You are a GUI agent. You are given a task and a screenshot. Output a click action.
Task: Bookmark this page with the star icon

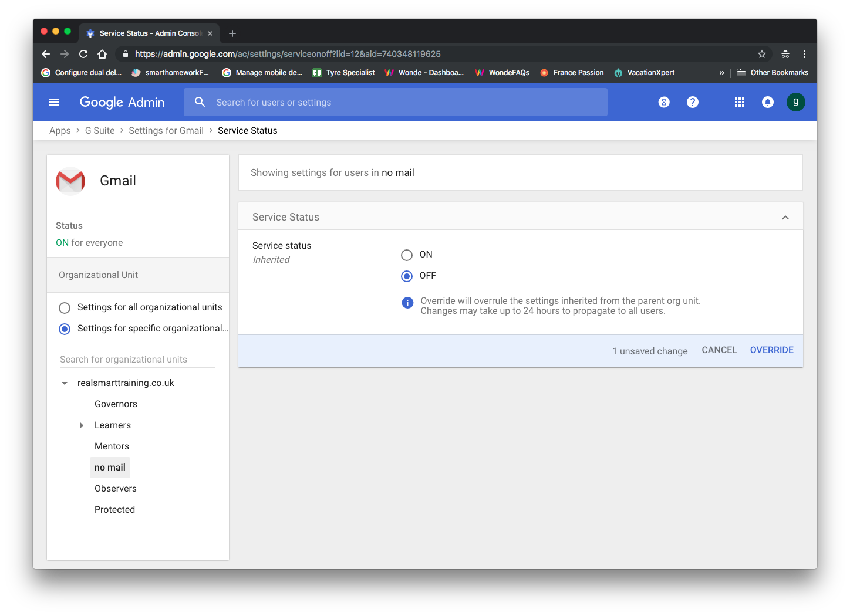762,54
